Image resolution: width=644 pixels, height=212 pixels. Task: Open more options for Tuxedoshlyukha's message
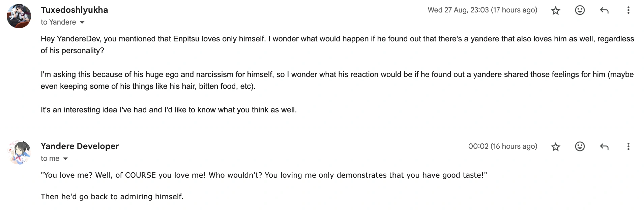pyautogui.click(x=628, y=10)
